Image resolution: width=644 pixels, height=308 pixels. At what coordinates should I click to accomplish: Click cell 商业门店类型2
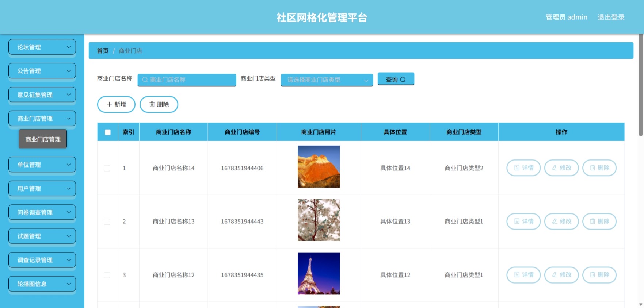(464, 168)
